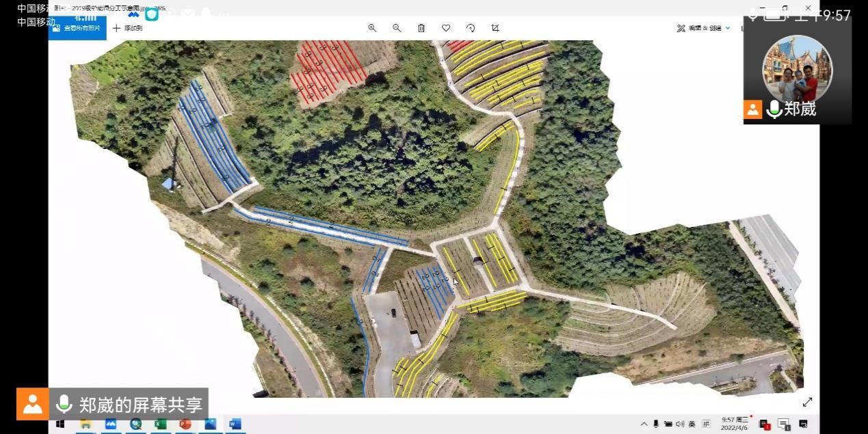Screen dimensions: 868x434
Task: Open PowerPoint from the taskbar
Action: tap(185, 424)
